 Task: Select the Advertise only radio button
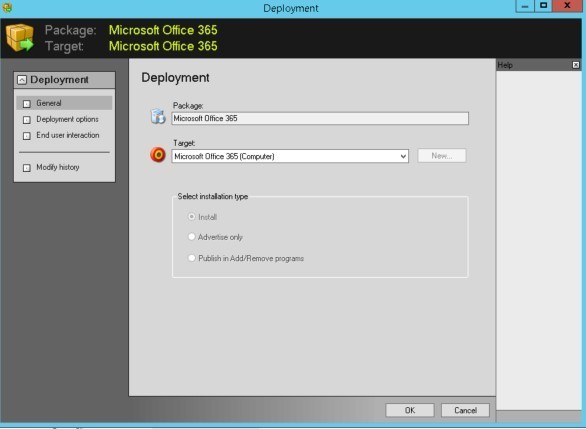pyautogui.click(x=191, y=237)
